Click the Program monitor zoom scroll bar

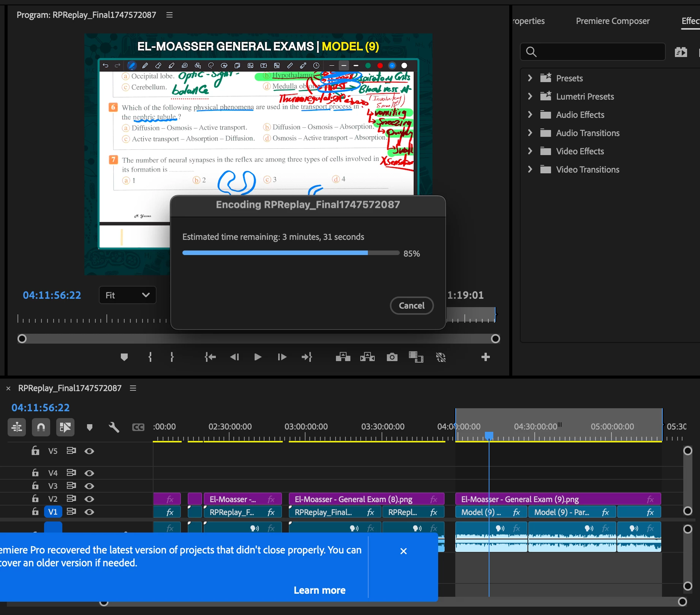pyautogui.click(x=259, y=339)
